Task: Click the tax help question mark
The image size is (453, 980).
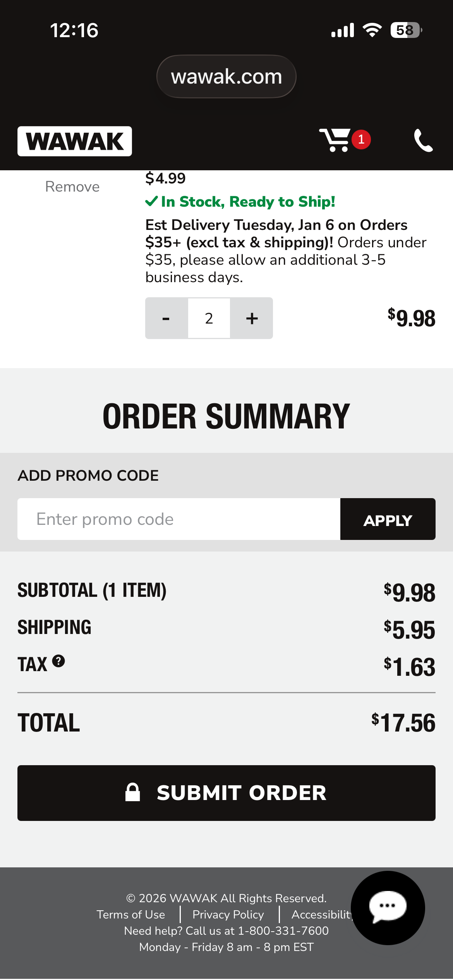Action: pos(58,661)
